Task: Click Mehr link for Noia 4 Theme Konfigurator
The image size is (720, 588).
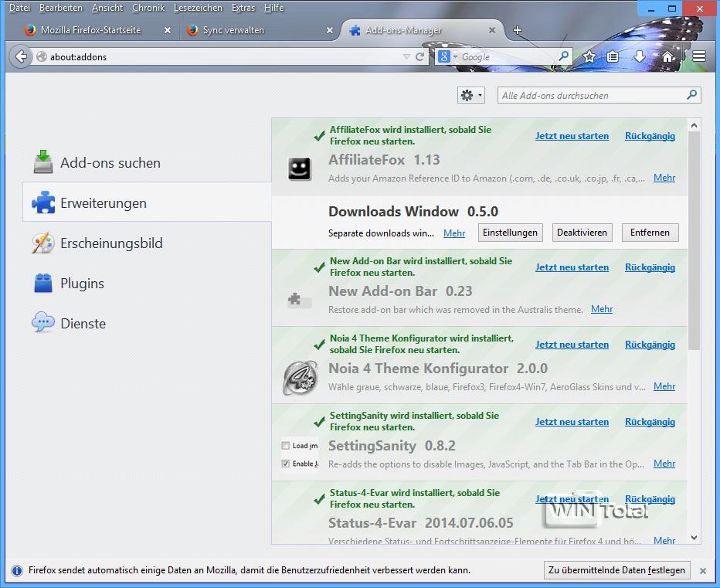Action: [664, 386]
